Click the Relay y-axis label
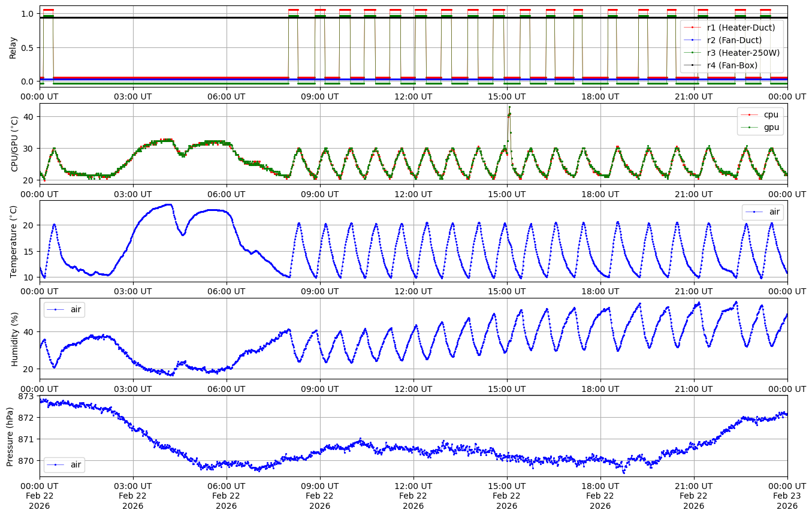 point(13,47)
